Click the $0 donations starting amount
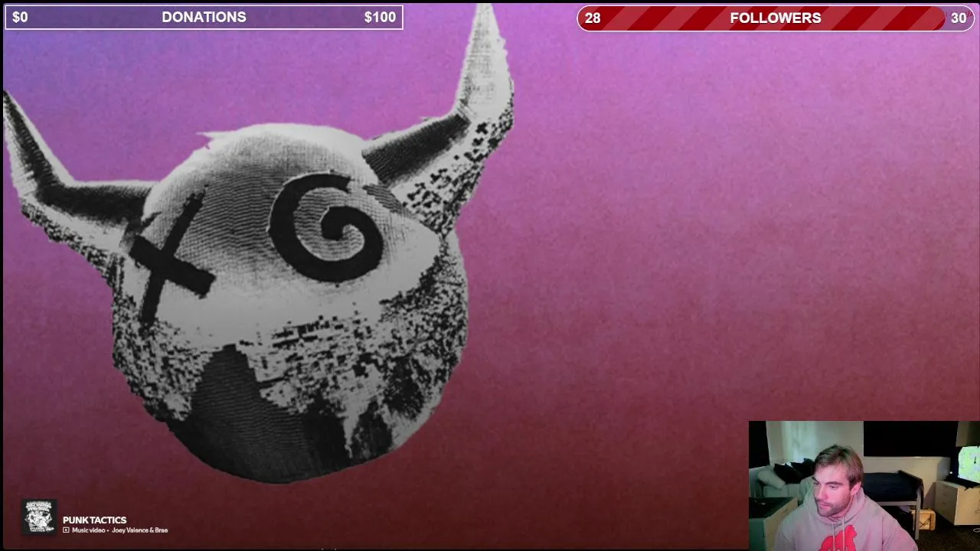This screenshot has width=980, height=551. [x=20, y=17]
